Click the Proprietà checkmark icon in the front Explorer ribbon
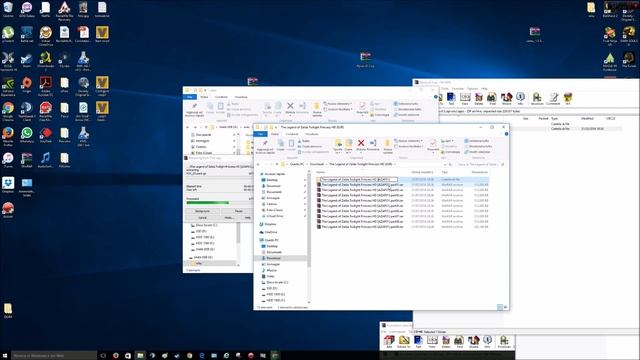 [x=433, y=143]
